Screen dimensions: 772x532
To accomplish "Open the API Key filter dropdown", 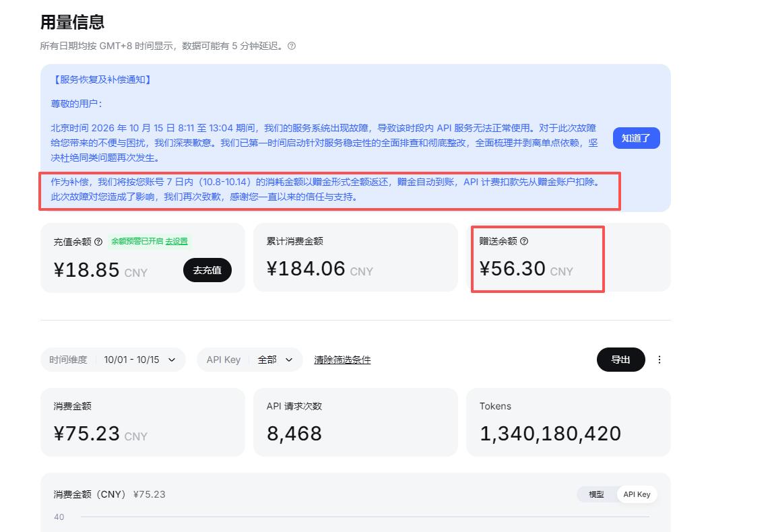I will [250, 360].
